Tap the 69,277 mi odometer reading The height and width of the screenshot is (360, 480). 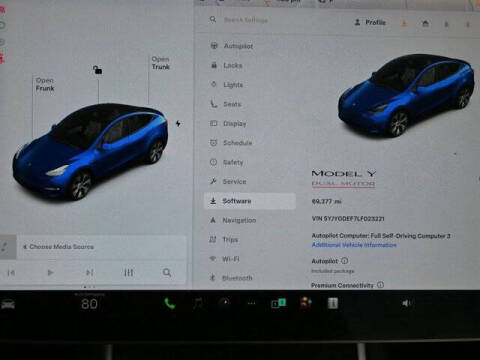[327, 201]
